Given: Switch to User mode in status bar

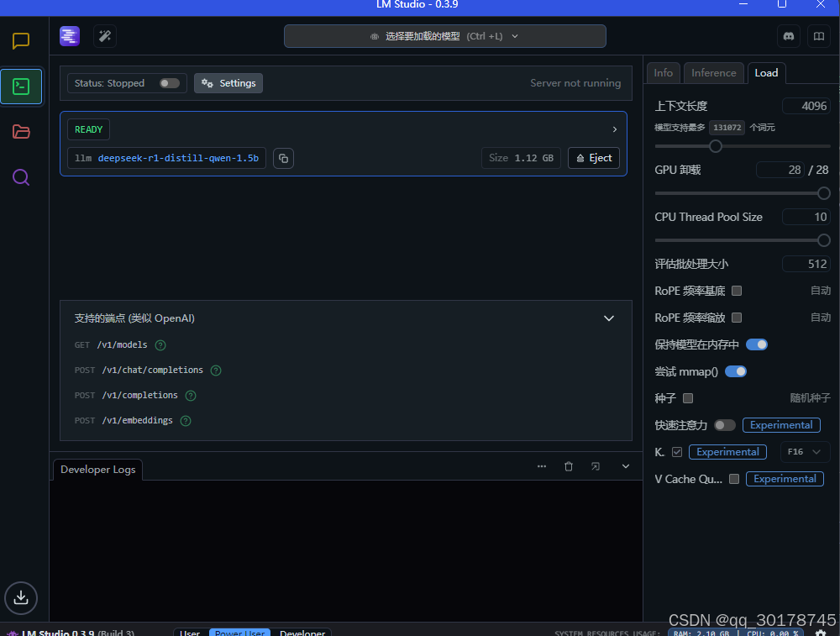Looking at the screenshot, I should point(190,633).
